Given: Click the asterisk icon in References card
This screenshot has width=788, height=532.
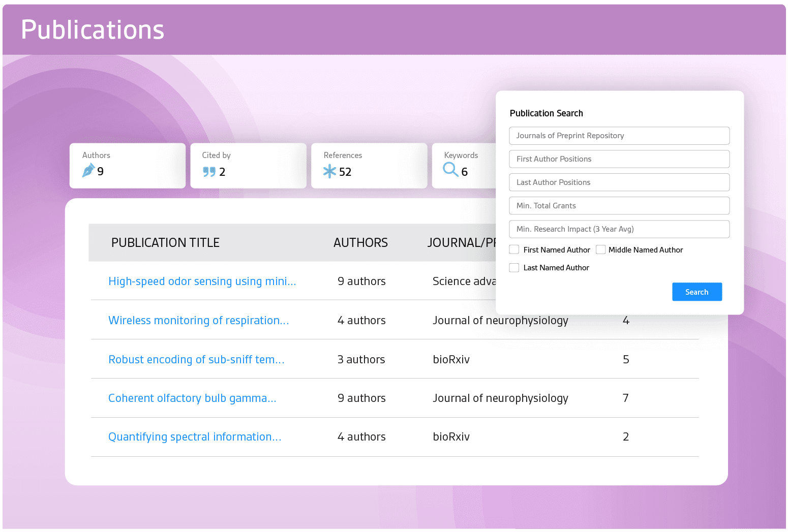Looking at the screenshot, I should (329, 171).
